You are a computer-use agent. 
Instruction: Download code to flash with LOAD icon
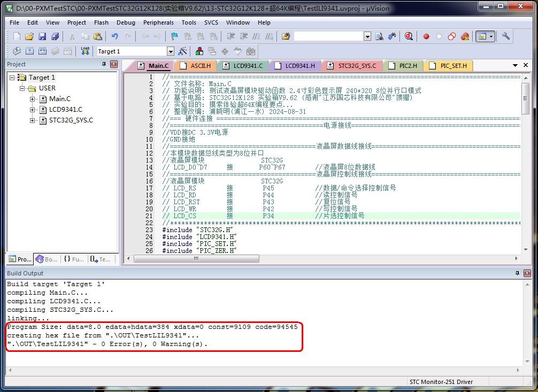pos(85,51)
